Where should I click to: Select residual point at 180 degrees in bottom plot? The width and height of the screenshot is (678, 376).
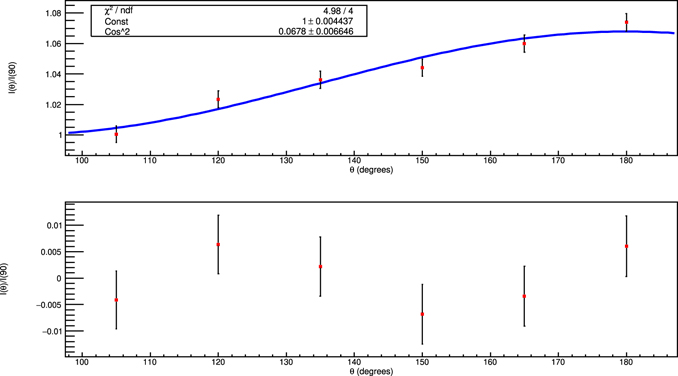[x=626, y=246]
